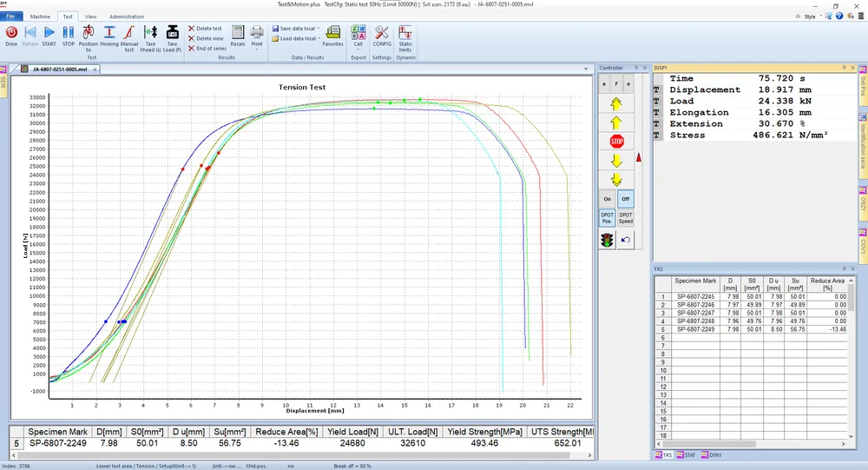Image resolution: width=868 pixels, height=470 pixels.
Task: Click the Stress value 486.621 in DISP1
Action: click(x=773, y=136)
